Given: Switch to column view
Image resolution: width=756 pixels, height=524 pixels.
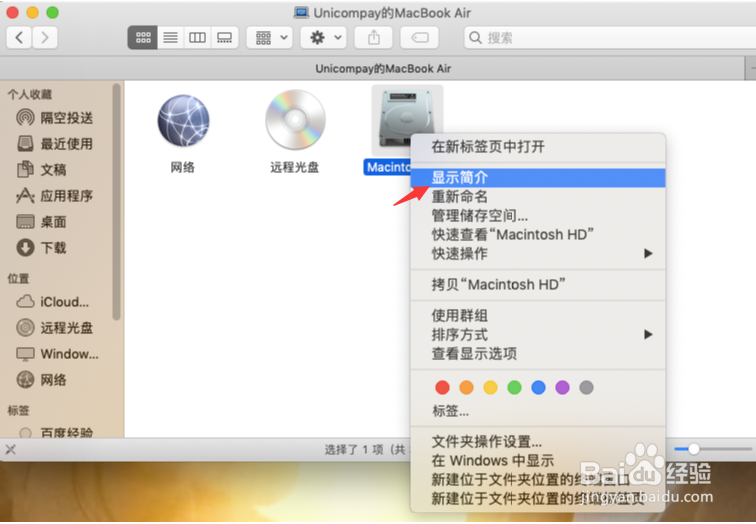Looking at the screenshot, I should pos(197,38).
